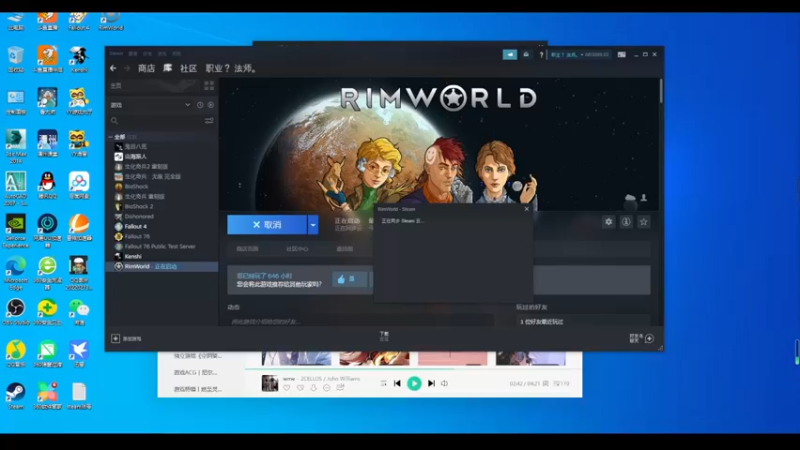Select Fallout 76 Public Test Server entry
Viewport: 800px width, 450px height.
(160, 246)
